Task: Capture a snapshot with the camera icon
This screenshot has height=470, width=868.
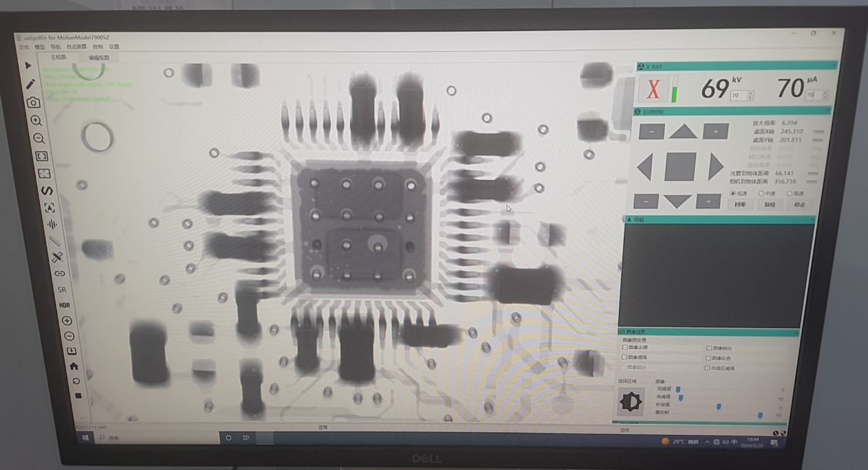Action: (33, 102)
